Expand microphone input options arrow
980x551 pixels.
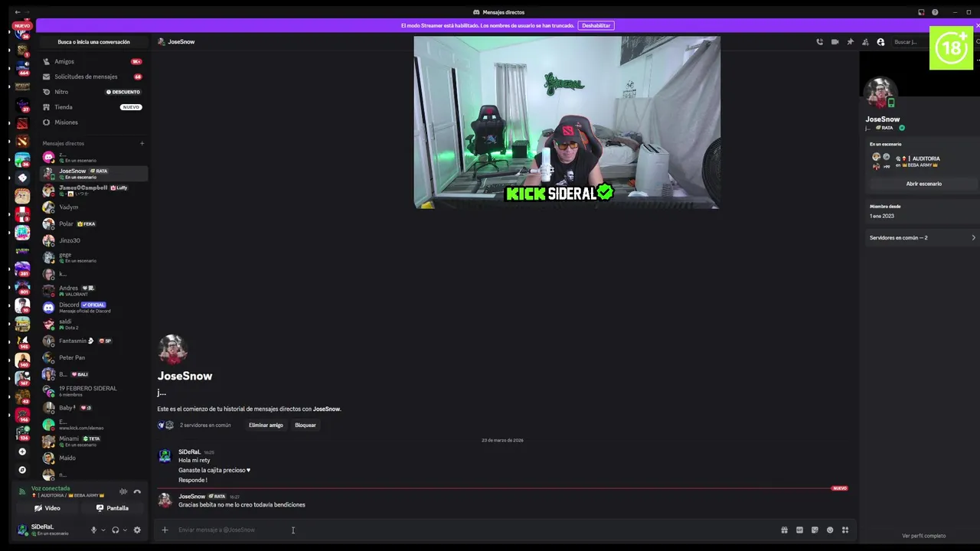[x=103, y=530]
